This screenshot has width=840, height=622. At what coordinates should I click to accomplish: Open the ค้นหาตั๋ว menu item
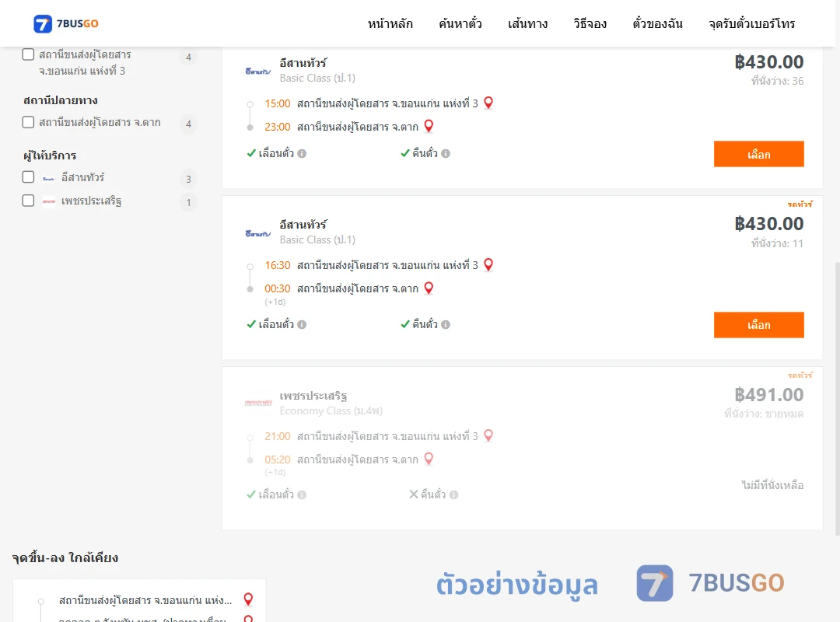[x=460, y=23]
